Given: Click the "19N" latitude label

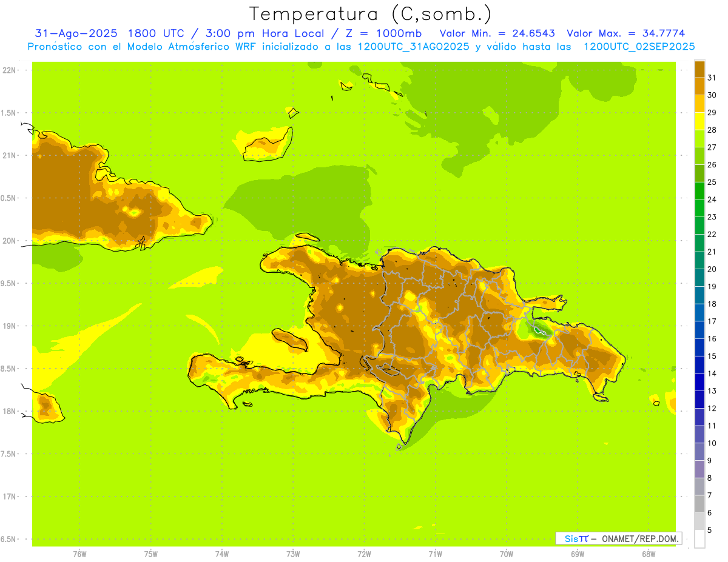Looking at the screenshot, I should point(9,326).
